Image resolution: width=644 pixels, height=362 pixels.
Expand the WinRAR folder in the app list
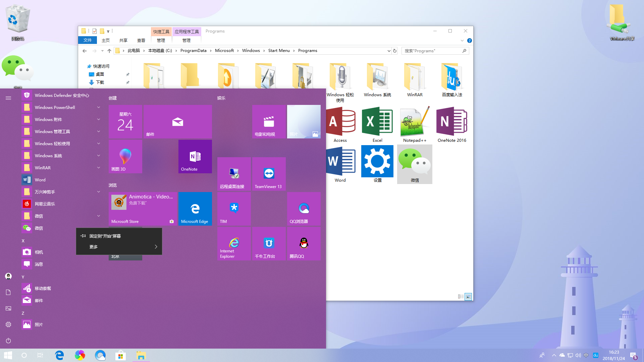(99, 168)
